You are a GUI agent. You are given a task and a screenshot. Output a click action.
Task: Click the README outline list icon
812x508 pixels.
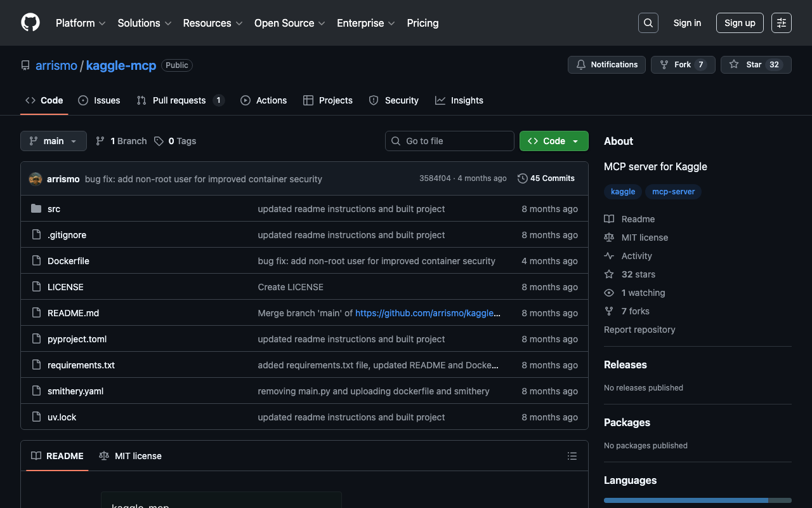click(572, 456)
